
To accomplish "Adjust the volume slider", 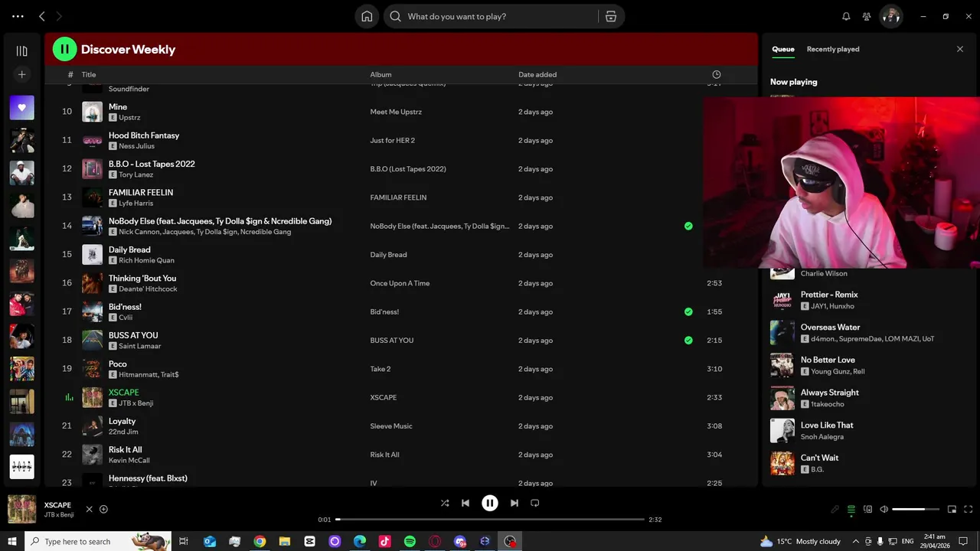I will (916, 509).
